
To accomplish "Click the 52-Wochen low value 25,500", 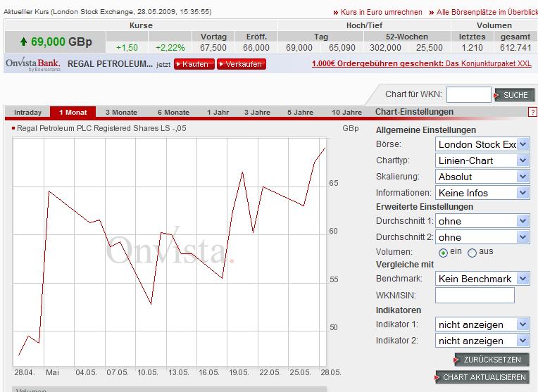I will coord(430,48).
